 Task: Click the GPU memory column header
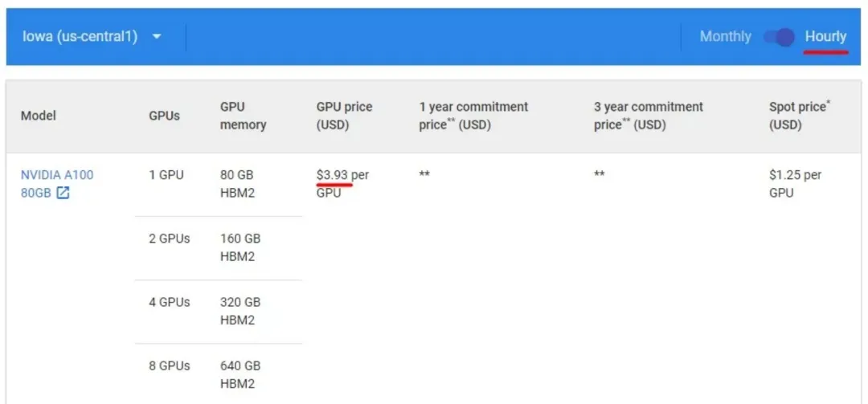click(x=243, y=116)
